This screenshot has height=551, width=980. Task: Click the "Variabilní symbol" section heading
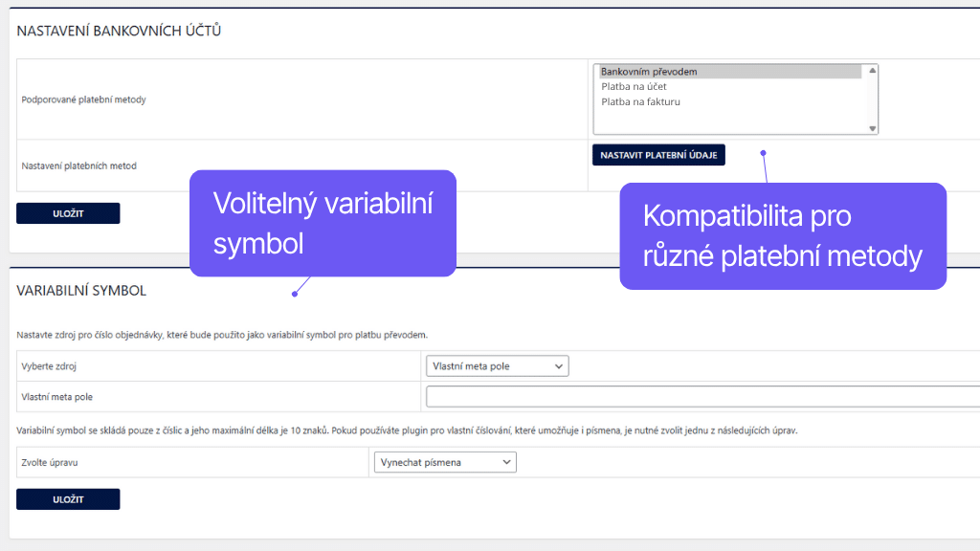[x=81, y=290]
